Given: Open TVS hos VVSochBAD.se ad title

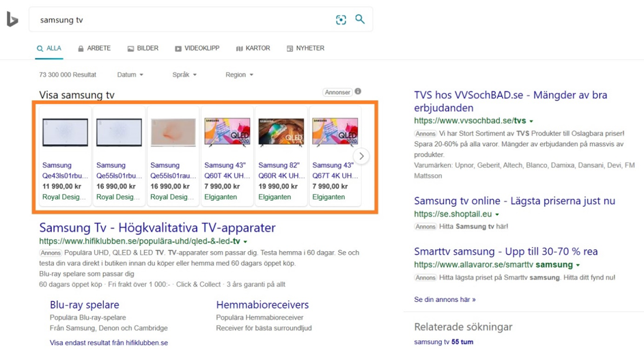Looking at the screenshot, I should 511,101.
